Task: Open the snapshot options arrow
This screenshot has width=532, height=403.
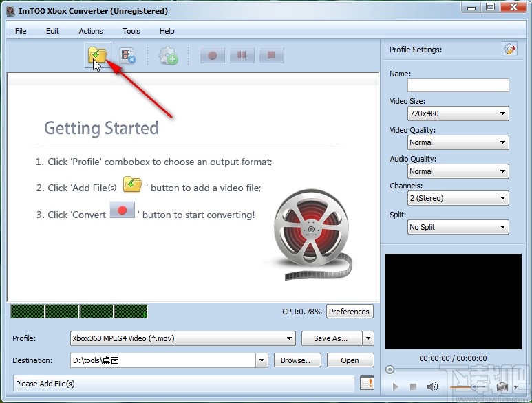Action: (515, 386)
